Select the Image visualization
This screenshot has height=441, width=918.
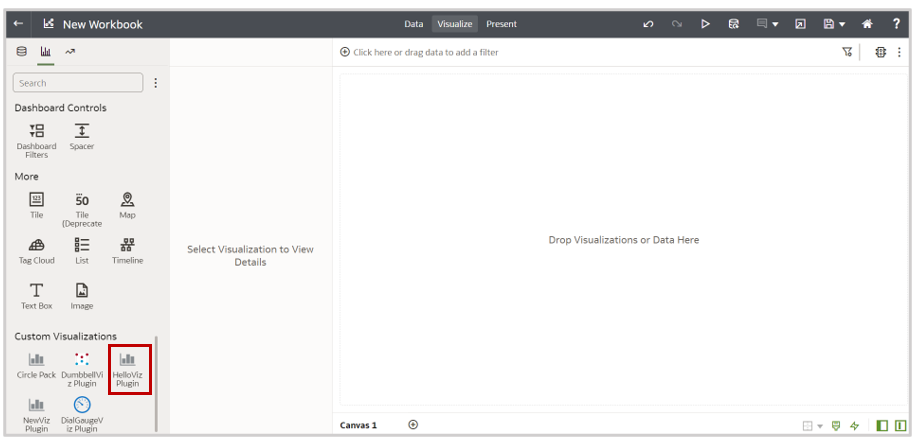[x=82, y=296]
